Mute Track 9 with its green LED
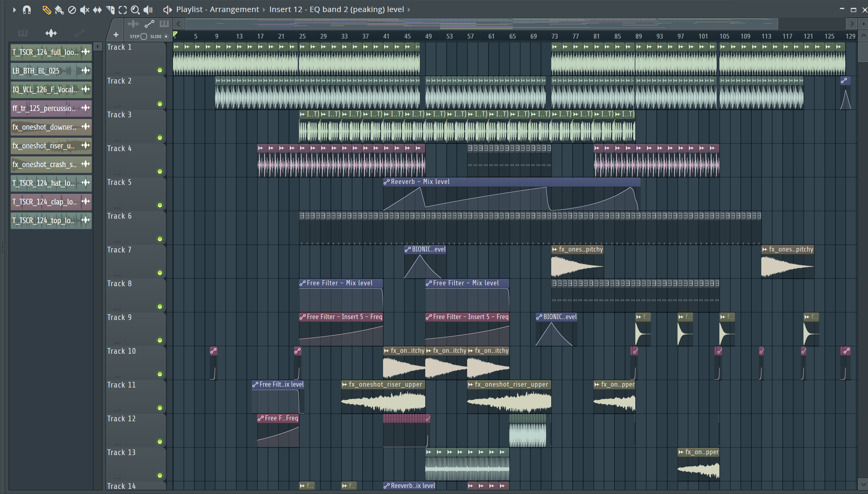This screenshot has height=494, width=868. point(160,340)
